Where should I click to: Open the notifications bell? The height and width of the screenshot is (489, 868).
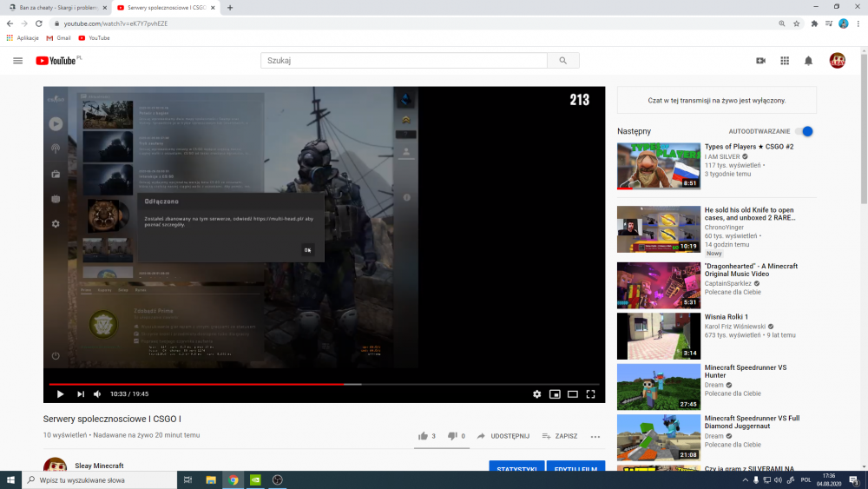tap(808, 61)
